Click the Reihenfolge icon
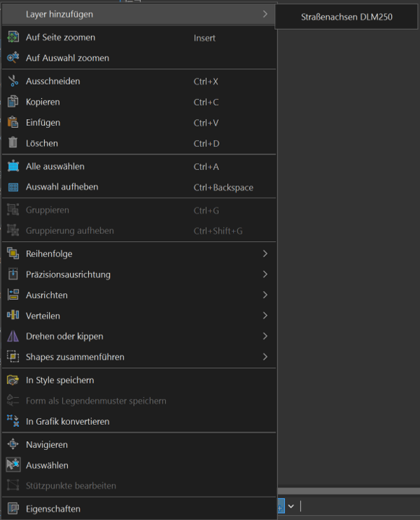The width and height of the screenshot is (420, 520). (x=13, y=253)
